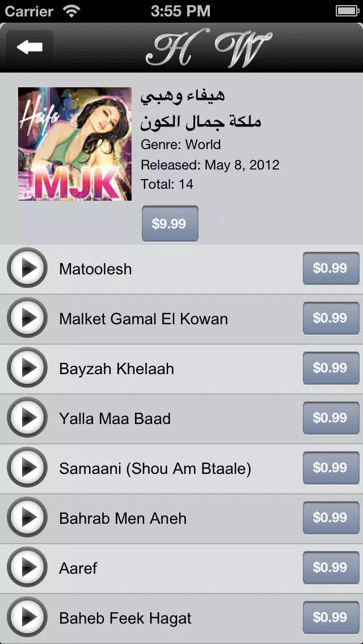Play Samaani (Shou Am Btaale) preview
The width and height of the screenshot is (363, 644).
click(x=27, y=468)
